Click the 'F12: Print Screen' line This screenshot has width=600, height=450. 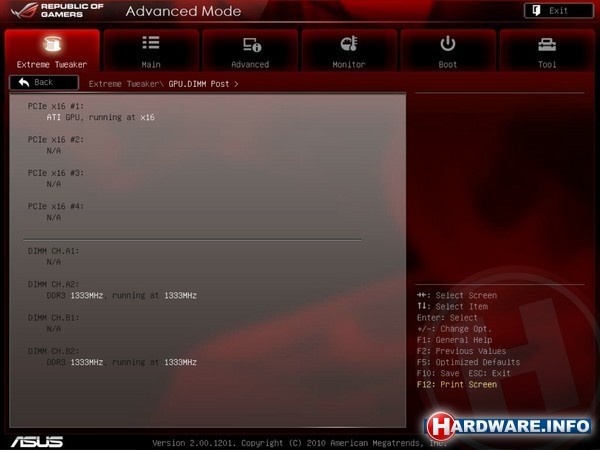[x=457, y=384]
